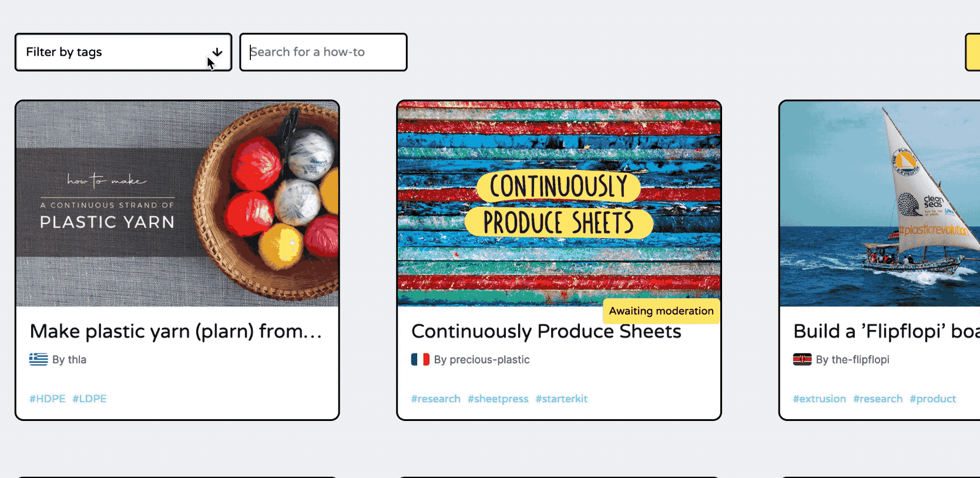Viewport: 980px width, 478px height.
Task: Open the Continuously Produce Sheets cover image
Action: coord(559,203)
